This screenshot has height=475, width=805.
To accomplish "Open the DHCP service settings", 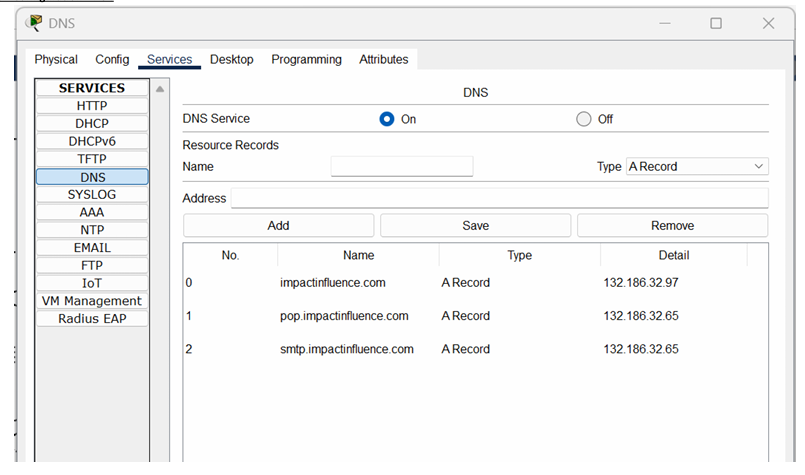I will (x=92, y=124).
